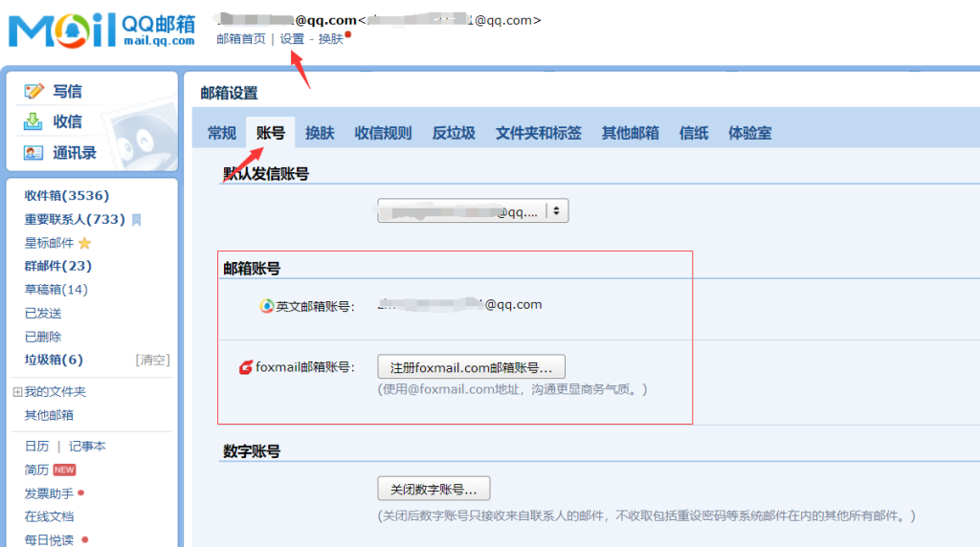Open the 信纸 tab
Screen dimensions: 980x547
694,133
